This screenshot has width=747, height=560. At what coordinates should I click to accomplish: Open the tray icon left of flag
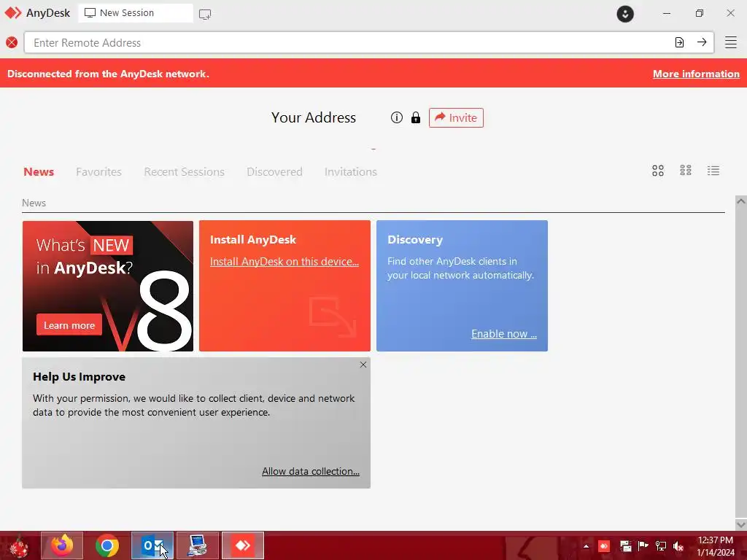(x=625, y=545)
